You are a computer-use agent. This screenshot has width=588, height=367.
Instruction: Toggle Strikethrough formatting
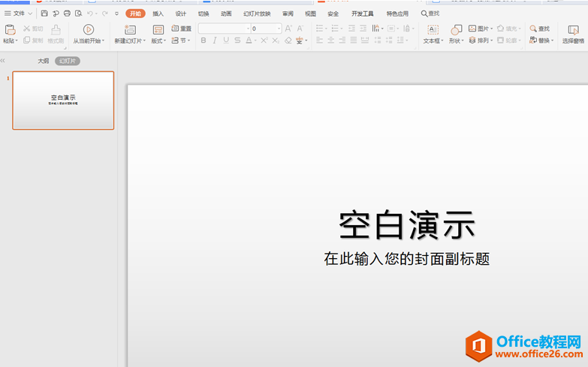(x=237, y=40)
